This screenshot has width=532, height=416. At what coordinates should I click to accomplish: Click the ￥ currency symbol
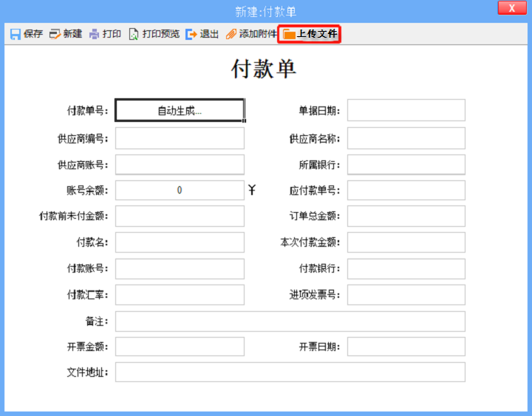tap(252, 190)
